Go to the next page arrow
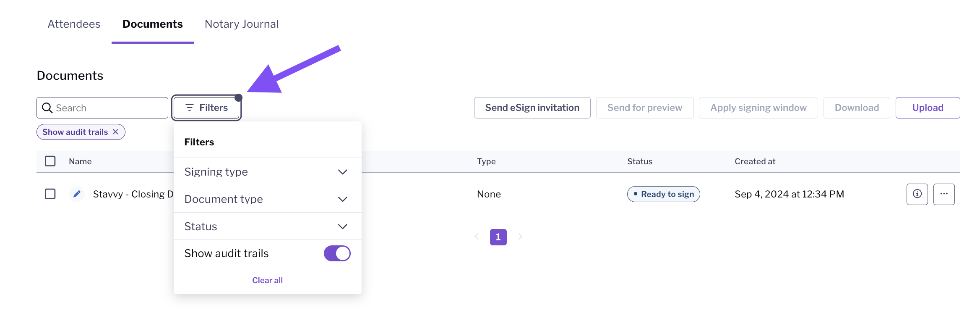 tap(520, 237)
